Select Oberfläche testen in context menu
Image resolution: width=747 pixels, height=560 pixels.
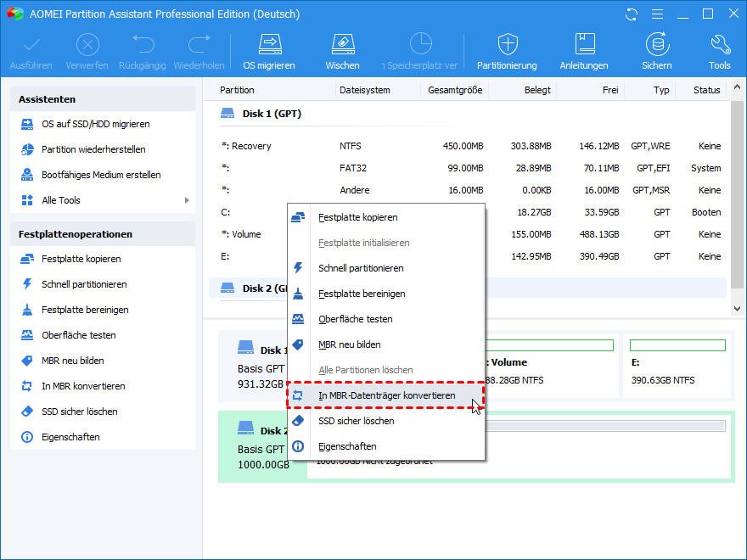[386, 319]
